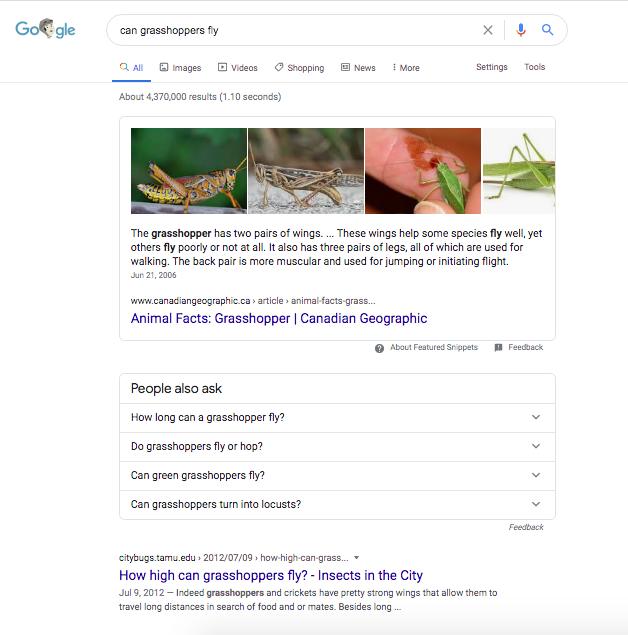Expand "Do grasshoppers fly or hop?" question
The height and width of the screenshot is (635, 628).
pyautogui.click(x=337, y=447)
